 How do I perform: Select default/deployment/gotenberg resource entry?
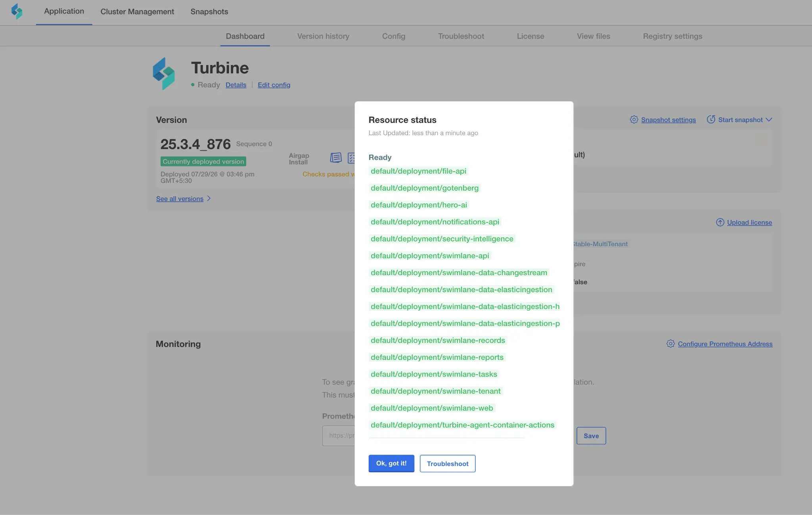pyautogui.click(x=425, y=188)
